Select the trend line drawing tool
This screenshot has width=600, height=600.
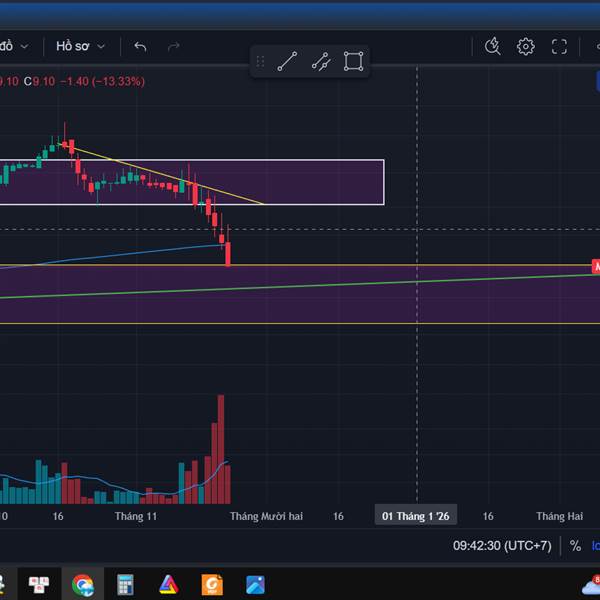coord(287,61)
